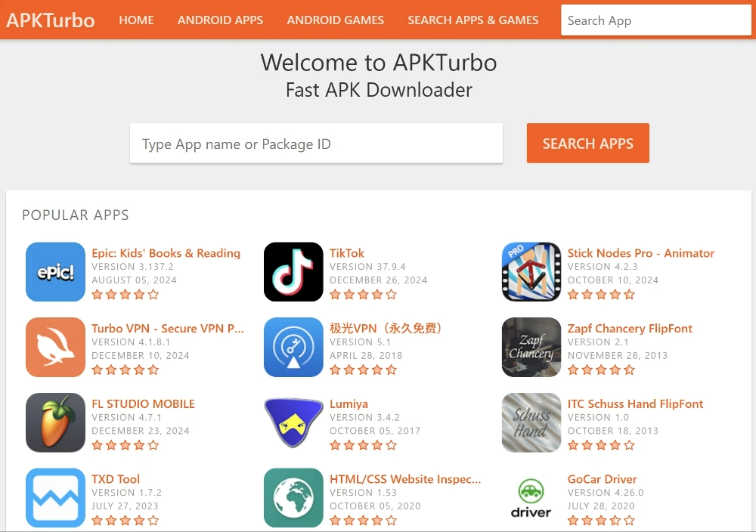Open the Turbo VPN rabbit icon
Viewport: 756px width, 532px height.
tap(55, 347)
